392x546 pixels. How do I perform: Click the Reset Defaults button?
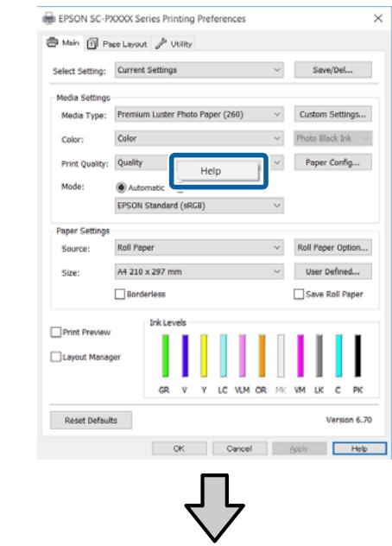91,420
